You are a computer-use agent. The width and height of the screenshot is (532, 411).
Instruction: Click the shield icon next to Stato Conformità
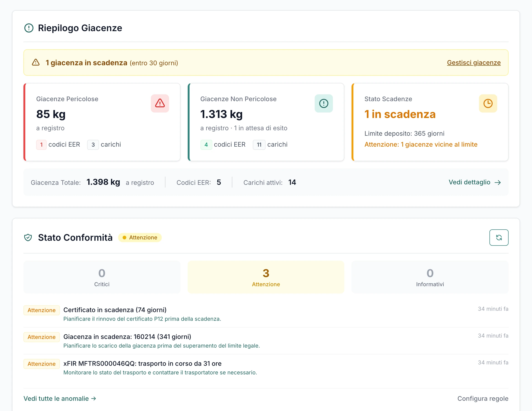(28, 238)
